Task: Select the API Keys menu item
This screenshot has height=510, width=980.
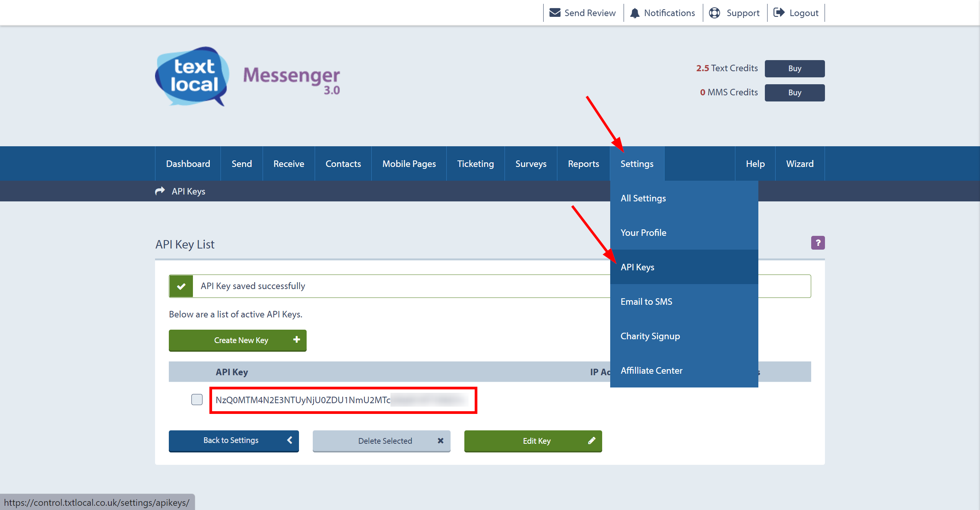Action: 637,266
